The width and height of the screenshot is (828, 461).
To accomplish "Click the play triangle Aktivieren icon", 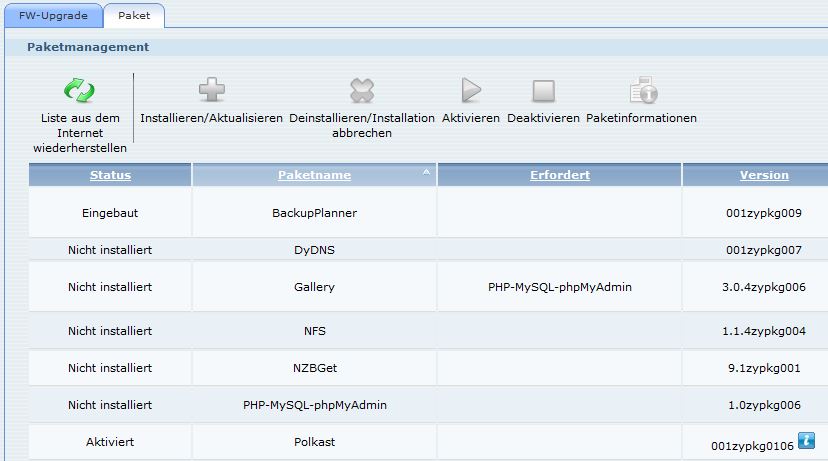I will pos(471,90).
